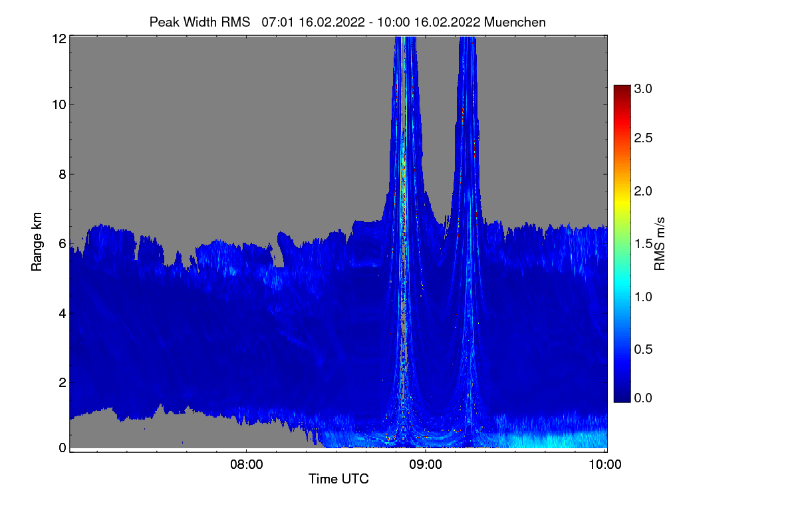Image resolution: width=798 pixels, height=532 pixels.
Task: Click the colorbar value 2.0
Action: (642, 191)
